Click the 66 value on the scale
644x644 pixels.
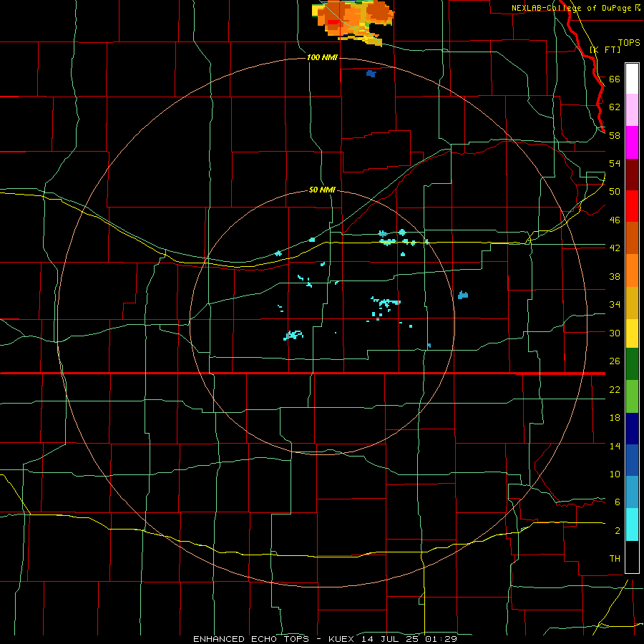click(615, 79)
